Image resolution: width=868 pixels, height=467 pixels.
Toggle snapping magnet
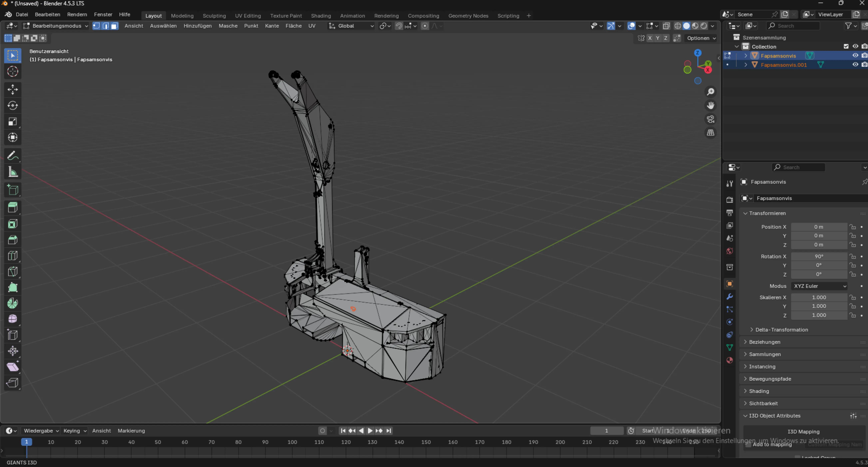(399, 26)
